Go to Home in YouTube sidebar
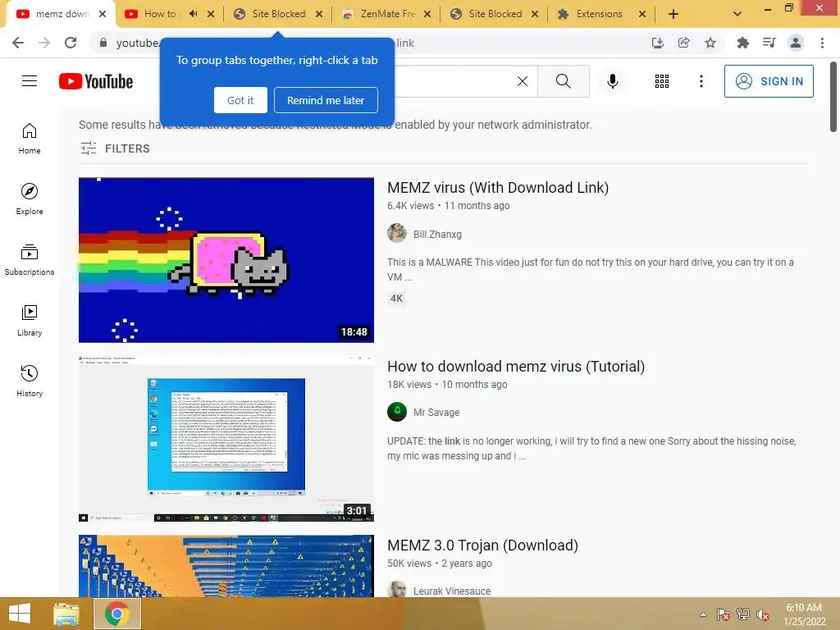This screenshot has width=840, height=630. 30,139
